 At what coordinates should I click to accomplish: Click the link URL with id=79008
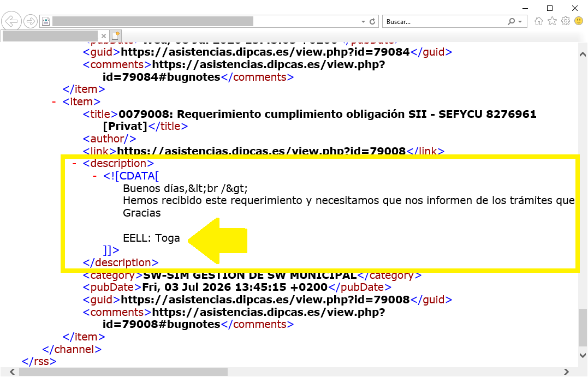262,151
